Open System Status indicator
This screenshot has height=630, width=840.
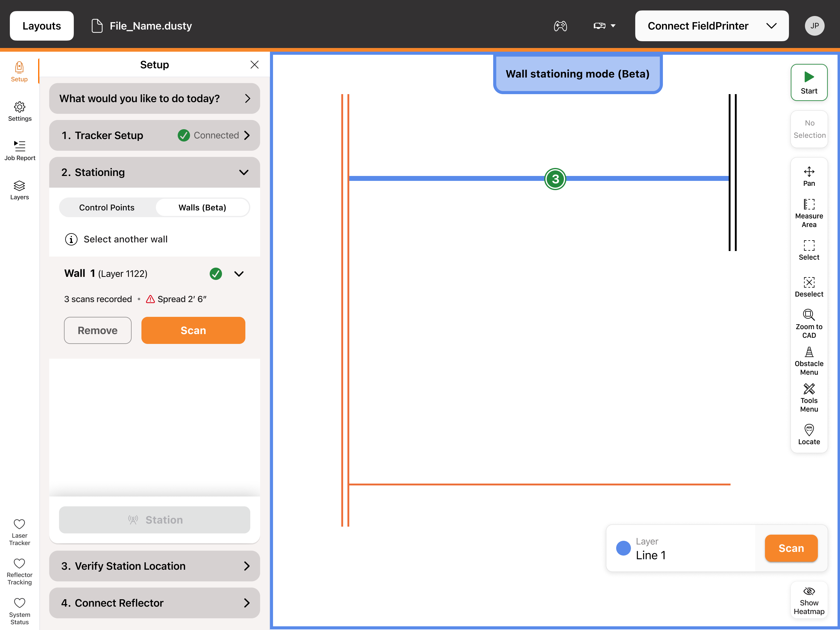[19, 611]
